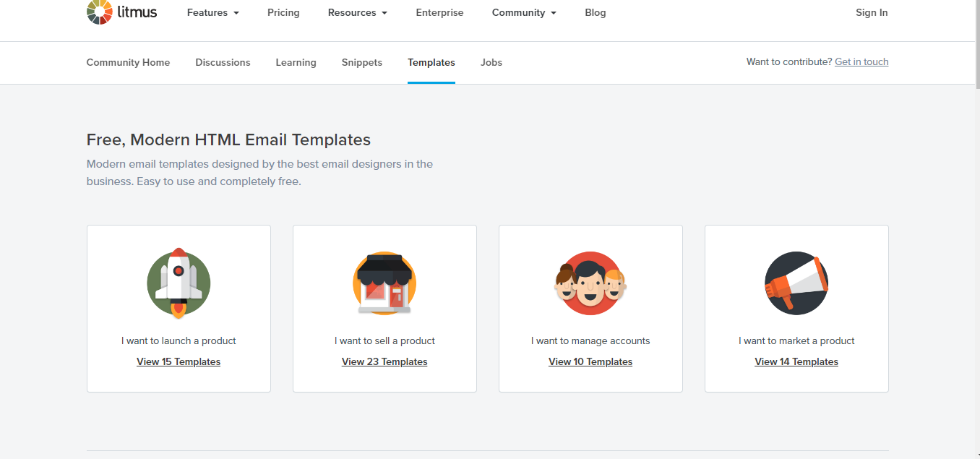Open the Snippets tab

(x=361, y=62)
